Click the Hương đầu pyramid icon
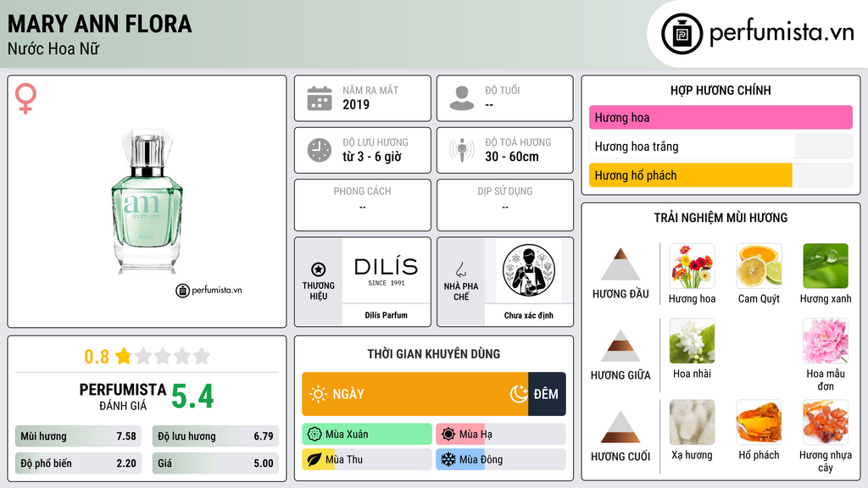This screenshot has height=488, width=868. pyautogui.click(x=620, y=264)
